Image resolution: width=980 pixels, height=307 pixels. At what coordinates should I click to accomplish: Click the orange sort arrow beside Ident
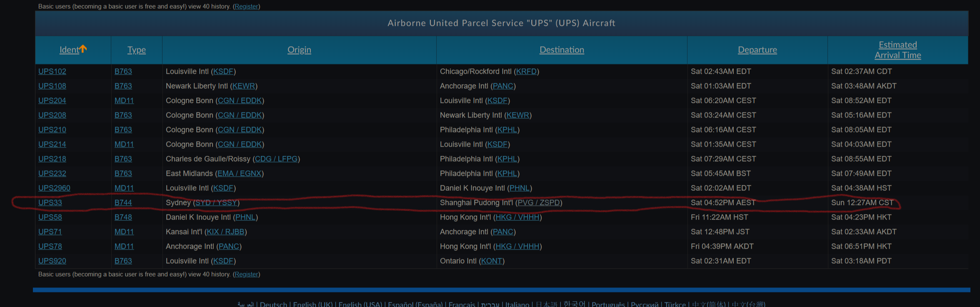click(x=83, y=49)
